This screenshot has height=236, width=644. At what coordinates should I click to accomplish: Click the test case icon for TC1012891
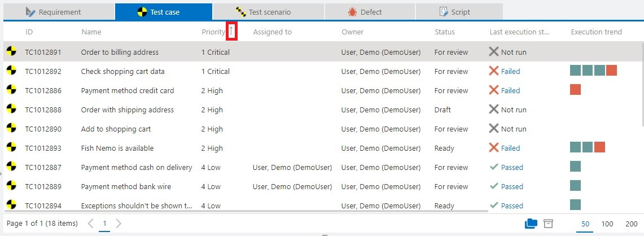tap(11, 52)
